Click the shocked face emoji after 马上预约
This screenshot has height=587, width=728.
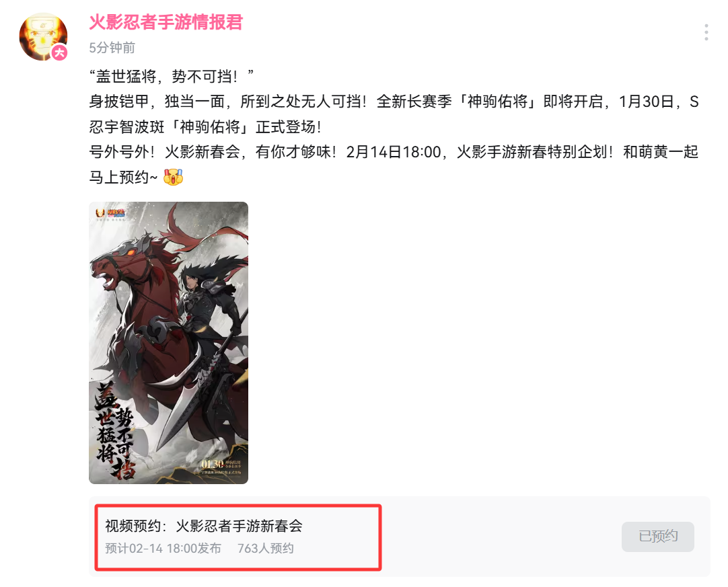tap(173, 177)
